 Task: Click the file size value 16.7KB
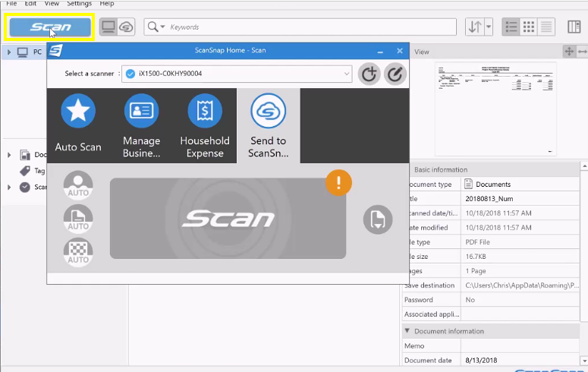click(x=476, y=257)
